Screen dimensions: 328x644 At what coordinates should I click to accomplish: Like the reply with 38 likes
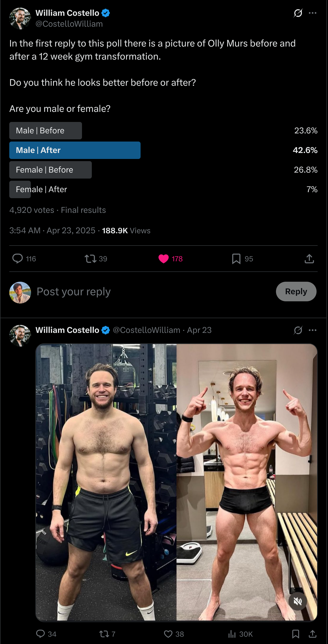(168, 634)
